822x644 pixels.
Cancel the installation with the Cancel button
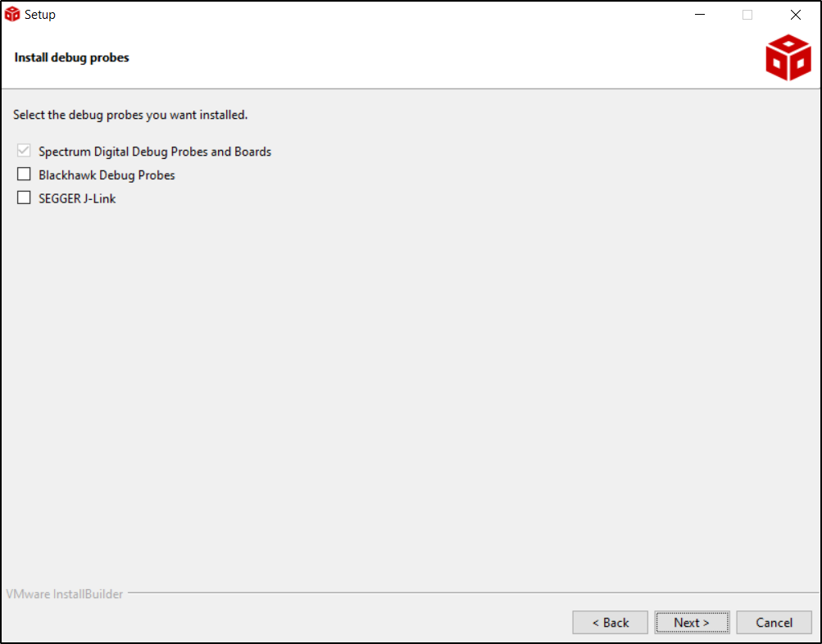[x=773, y=622]
